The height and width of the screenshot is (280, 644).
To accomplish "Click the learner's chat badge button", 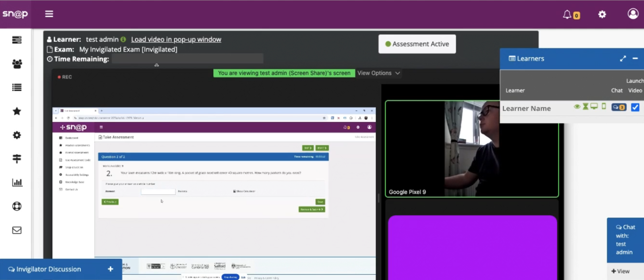I will (x=618, y=107).
